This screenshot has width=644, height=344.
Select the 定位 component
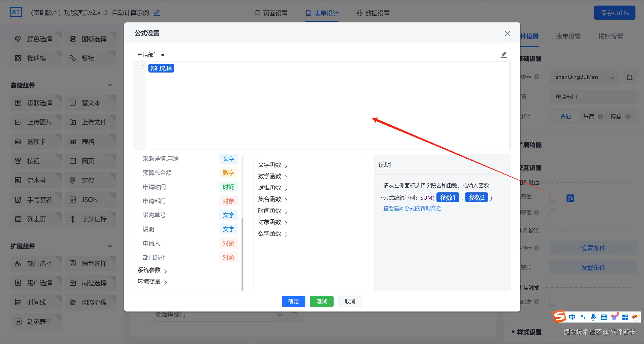[91, 180]
